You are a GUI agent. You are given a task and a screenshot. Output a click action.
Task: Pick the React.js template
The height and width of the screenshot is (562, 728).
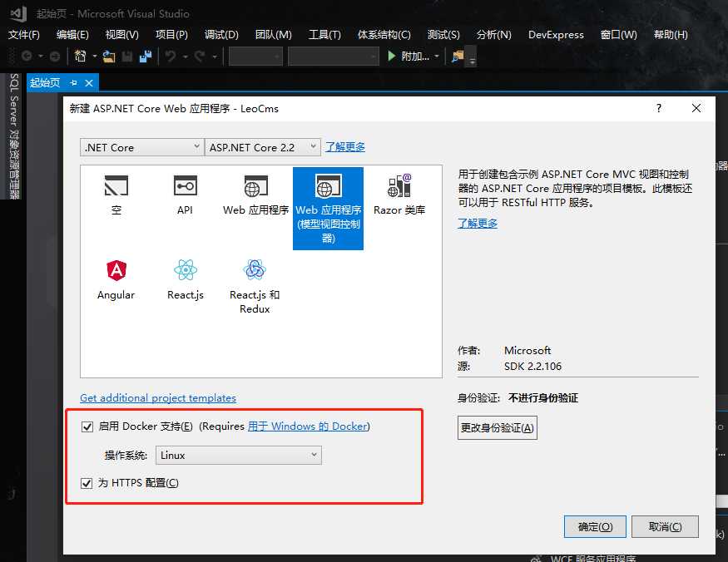click(186, 280)
